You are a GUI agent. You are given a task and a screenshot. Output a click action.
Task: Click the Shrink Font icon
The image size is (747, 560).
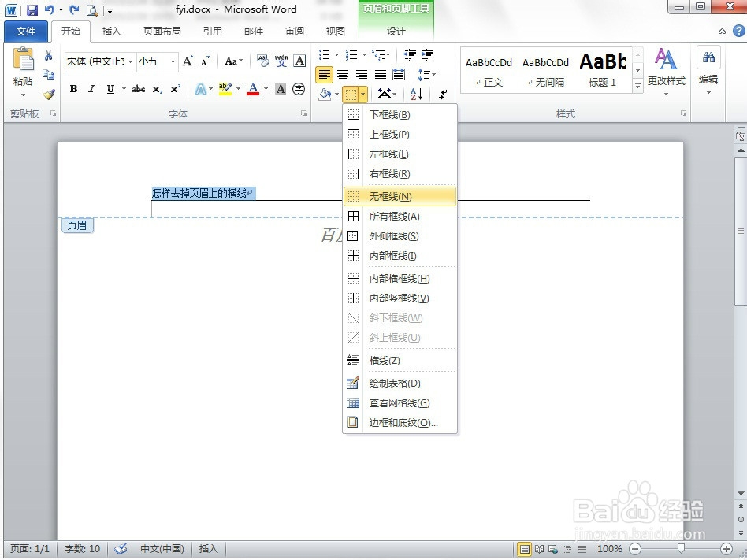pos(206,61)
